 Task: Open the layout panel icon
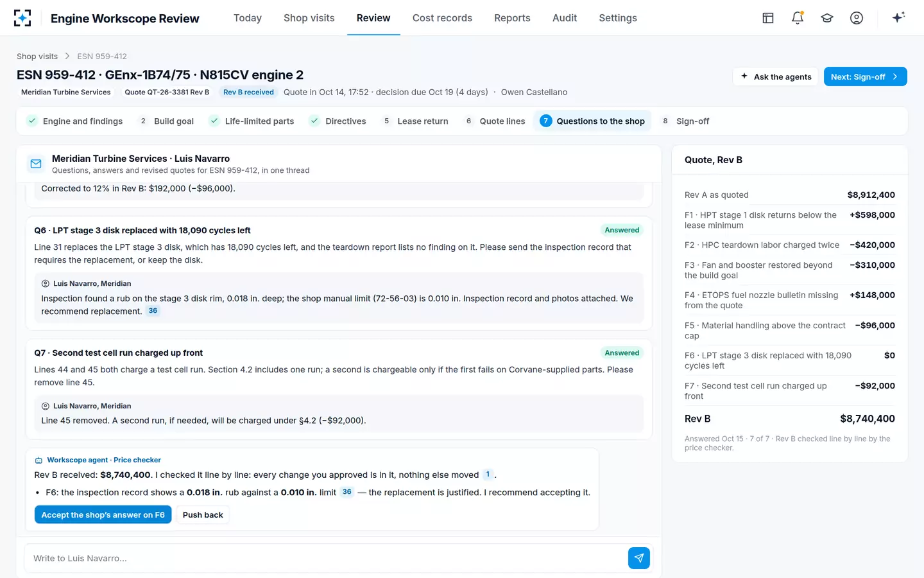768,18
